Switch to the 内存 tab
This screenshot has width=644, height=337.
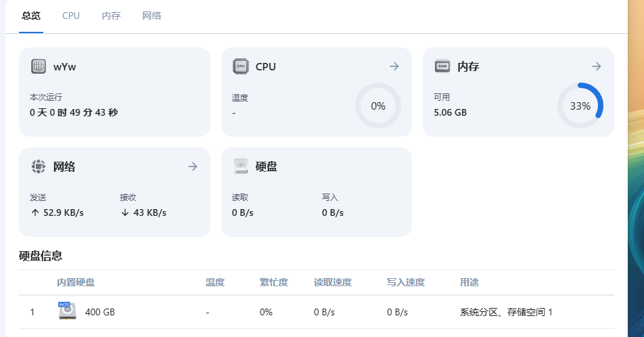click(x=112, y=16)
